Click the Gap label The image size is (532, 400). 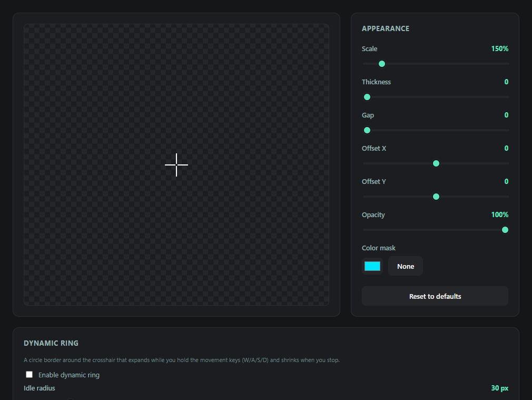click(x=368, y=115)
